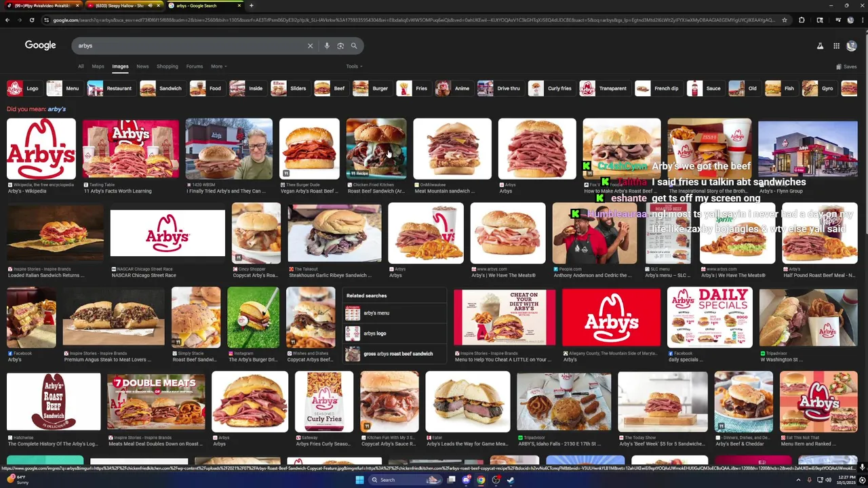Start voice search with the microphone icon

[x=327, y=45]
